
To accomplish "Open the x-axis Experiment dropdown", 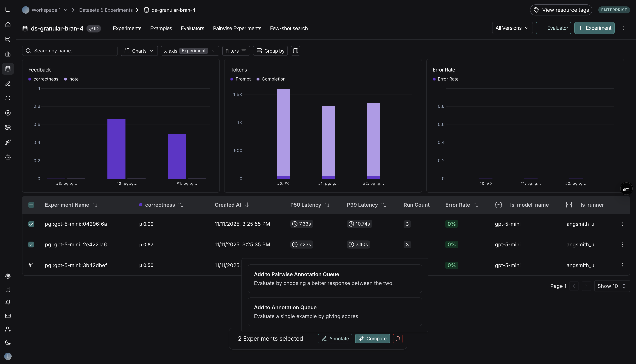I will pyautogui.click(x=190, y=51).
